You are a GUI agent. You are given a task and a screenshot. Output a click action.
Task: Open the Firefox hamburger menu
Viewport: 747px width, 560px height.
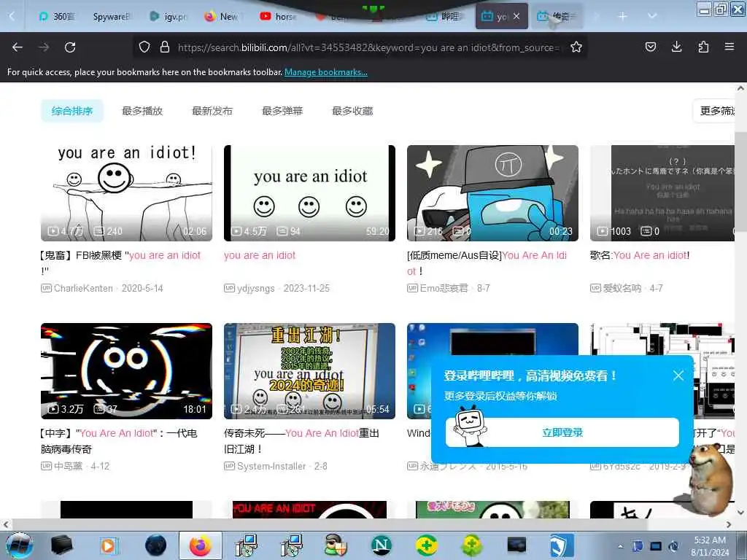[729, 47]
